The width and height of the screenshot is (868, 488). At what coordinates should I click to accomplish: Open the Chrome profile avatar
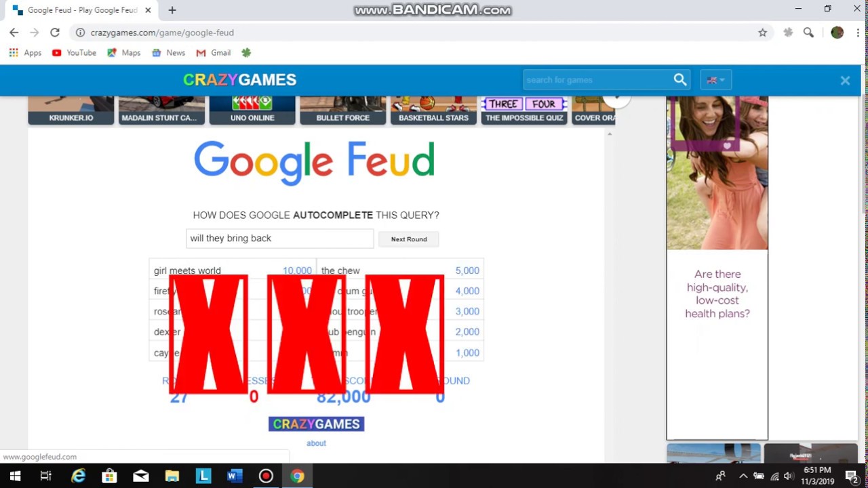pyautogui.click(x=837, y=33)
